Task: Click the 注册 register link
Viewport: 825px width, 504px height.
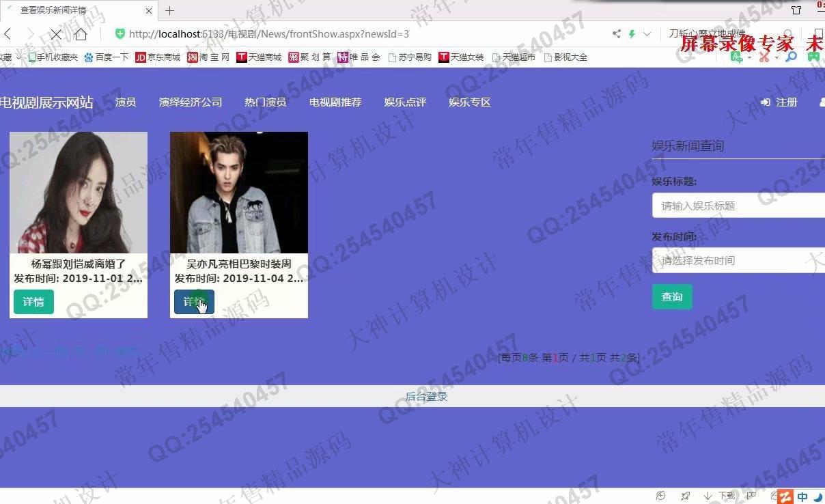Action: [779, 102]
